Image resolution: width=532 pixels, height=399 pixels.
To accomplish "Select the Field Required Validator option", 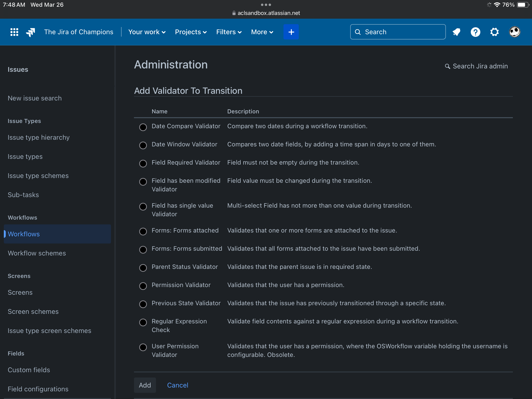I will pyautogui.click(x=143, y=163).
